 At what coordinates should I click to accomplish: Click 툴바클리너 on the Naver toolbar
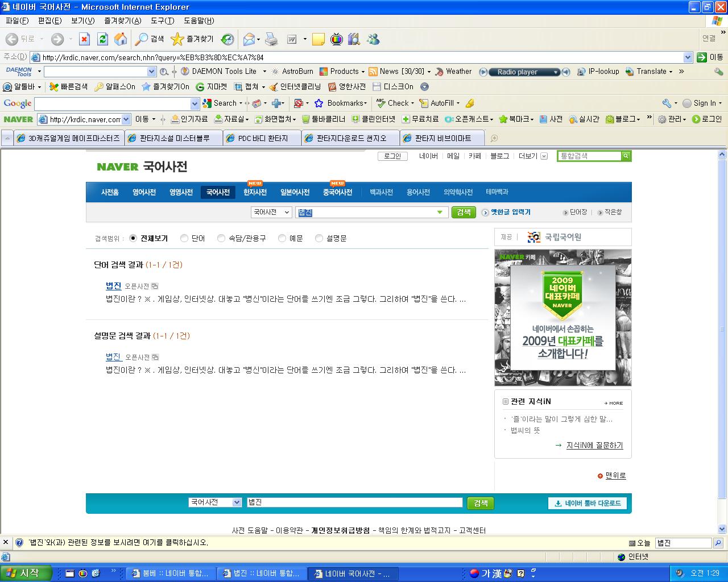(324, 119)
